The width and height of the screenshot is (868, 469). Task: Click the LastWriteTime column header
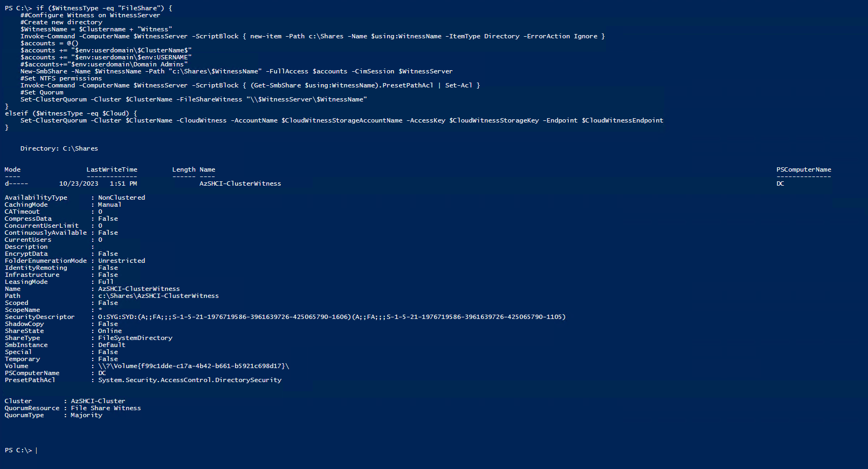coord(112,169)
